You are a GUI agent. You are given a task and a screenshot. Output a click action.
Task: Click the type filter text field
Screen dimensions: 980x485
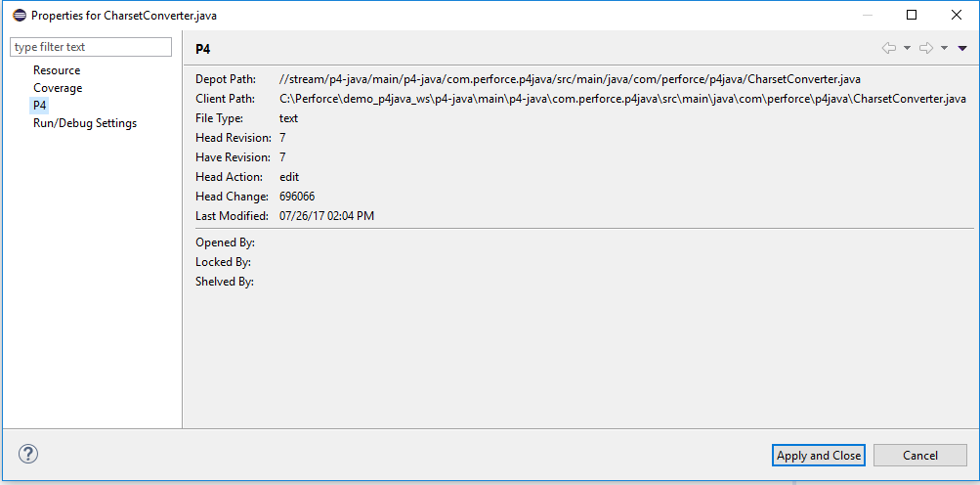coord(91,47)
